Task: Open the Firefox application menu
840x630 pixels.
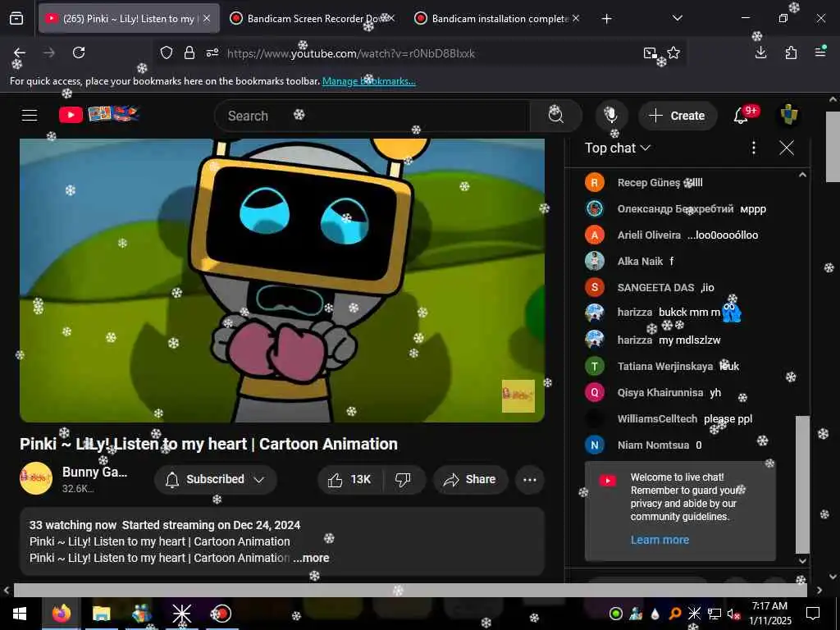Action: point(820,52)
